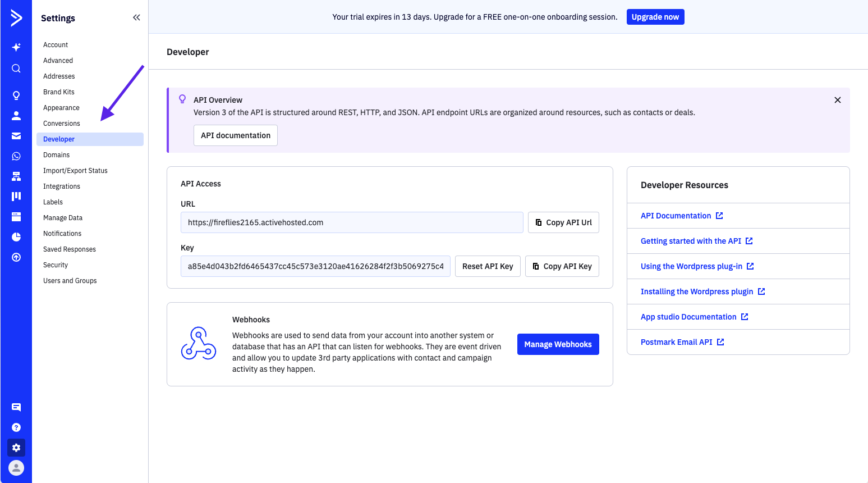Select Developer in settings menu
Image resolution: width=868 pixels, height=483 pixels.
(x=90, y=139)
